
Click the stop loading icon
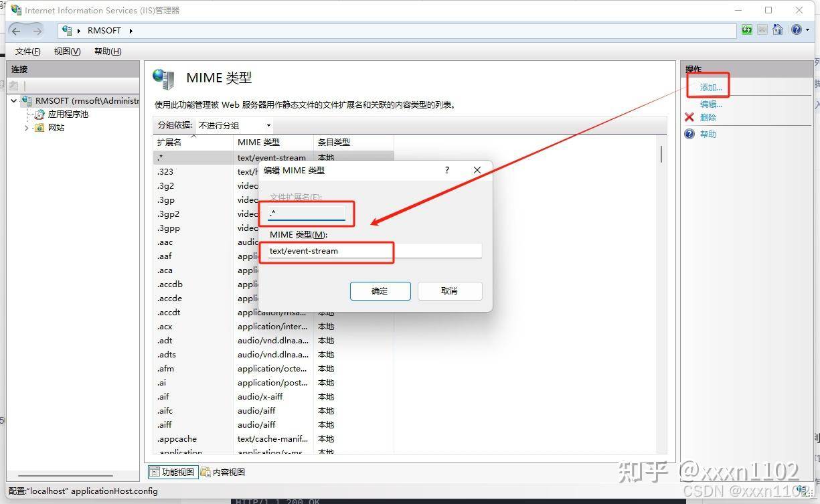tap(762, 30)
